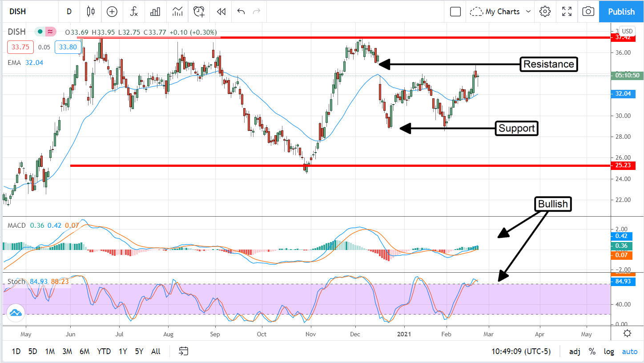Toggle the auto scale option
Image resolution: width=644 pixels, height=363 pixels.
(629, 351)
